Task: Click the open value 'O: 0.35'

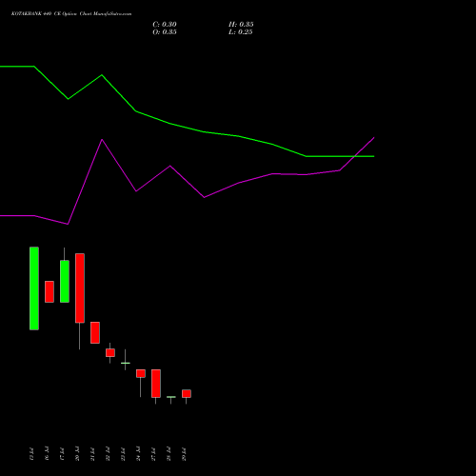Action: [165, 32]
